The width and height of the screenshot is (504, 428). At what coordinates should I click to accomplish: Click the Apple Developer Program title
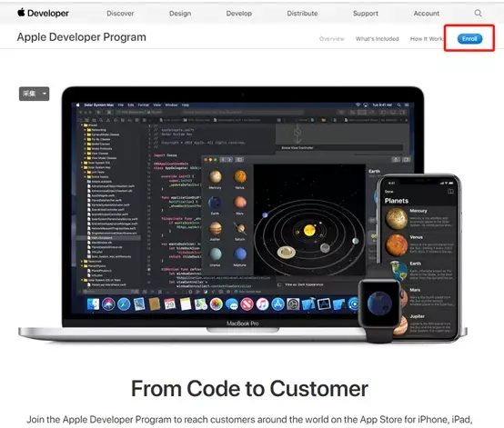(82, 37)
